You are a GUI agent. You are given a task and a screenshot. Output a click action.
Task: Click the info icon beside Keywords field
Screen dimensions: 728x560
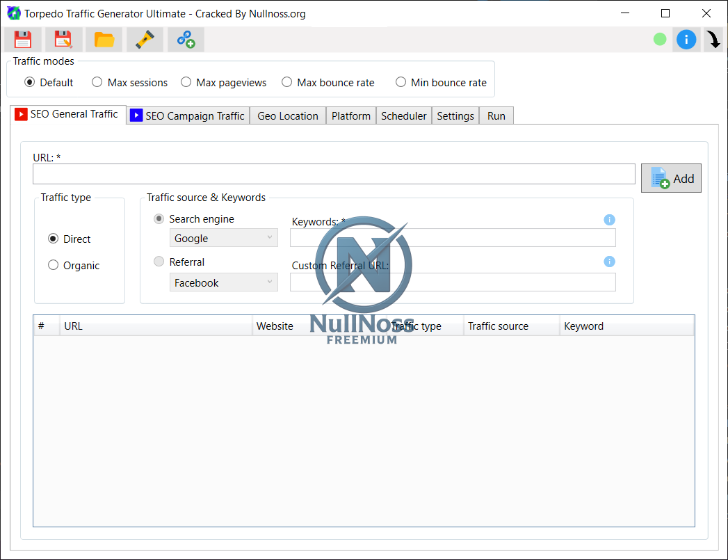(x=610, y=220)
